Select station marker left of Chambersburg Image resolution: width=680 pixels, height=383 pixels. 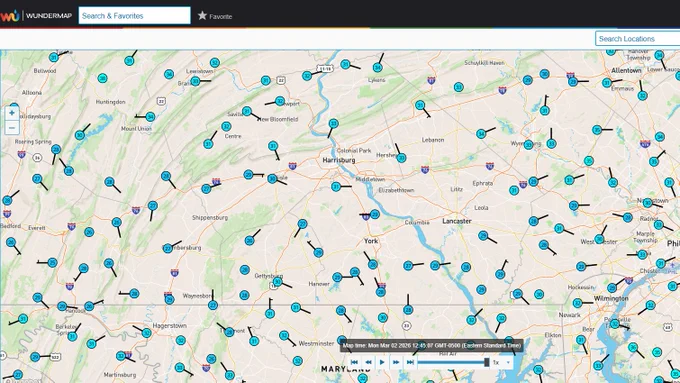(167, 248)
